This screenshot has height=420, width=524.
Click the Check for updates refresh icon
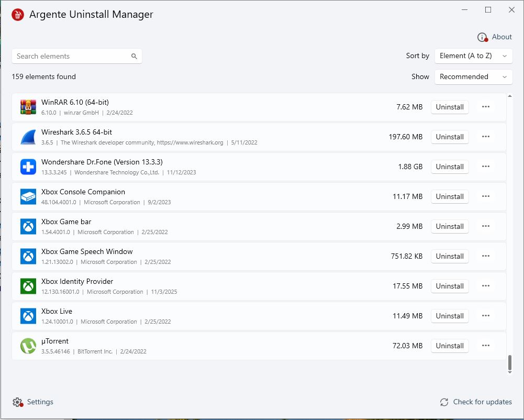click(x=444, y=402)
